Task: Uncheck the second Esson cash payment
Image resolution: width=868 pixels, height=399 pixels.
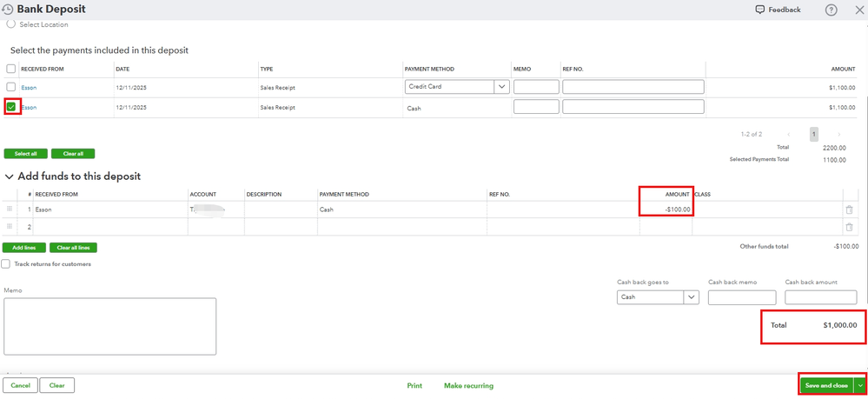Action: (x=11, y=107)
